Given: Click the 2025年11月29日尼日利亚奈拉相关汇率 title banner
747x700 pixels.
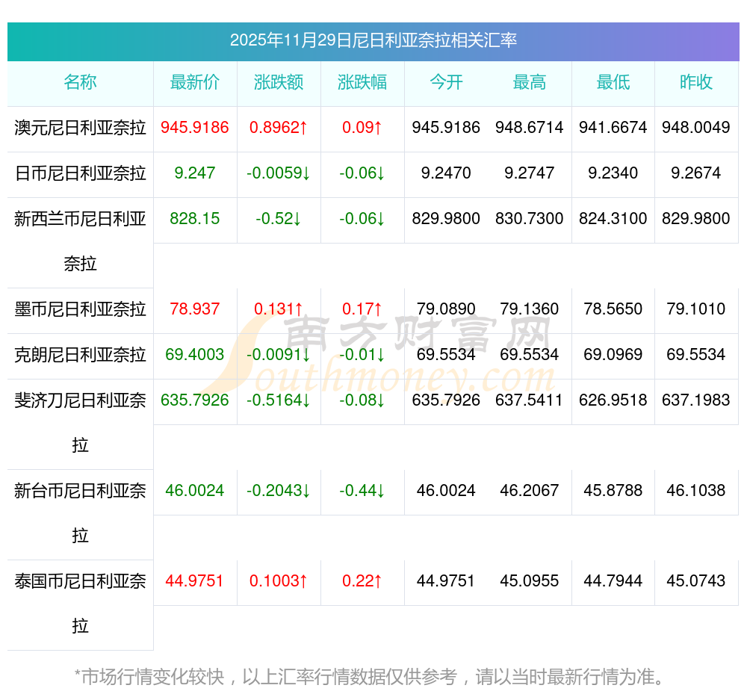Looking at the screenshot, I should click(373, 40).
